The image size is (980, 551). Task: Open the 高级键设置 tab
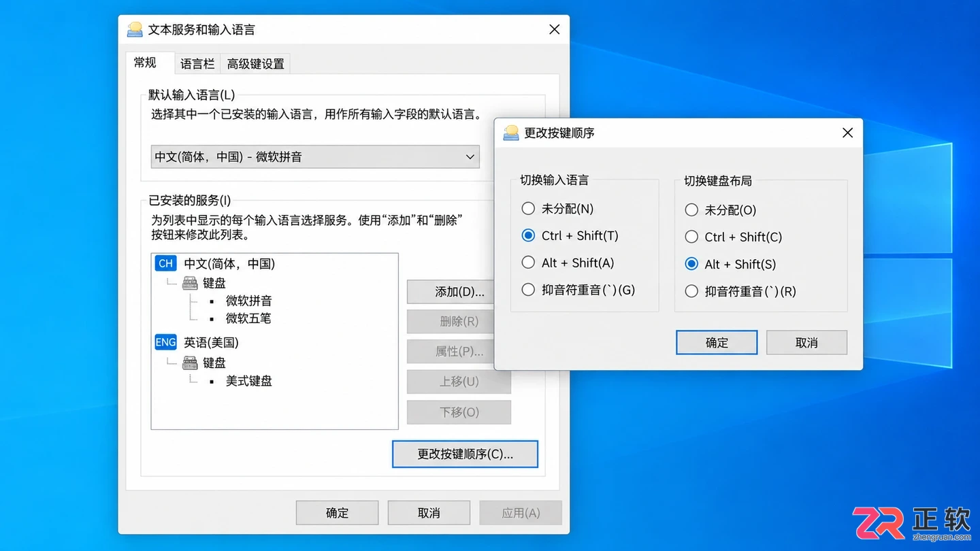256,64
